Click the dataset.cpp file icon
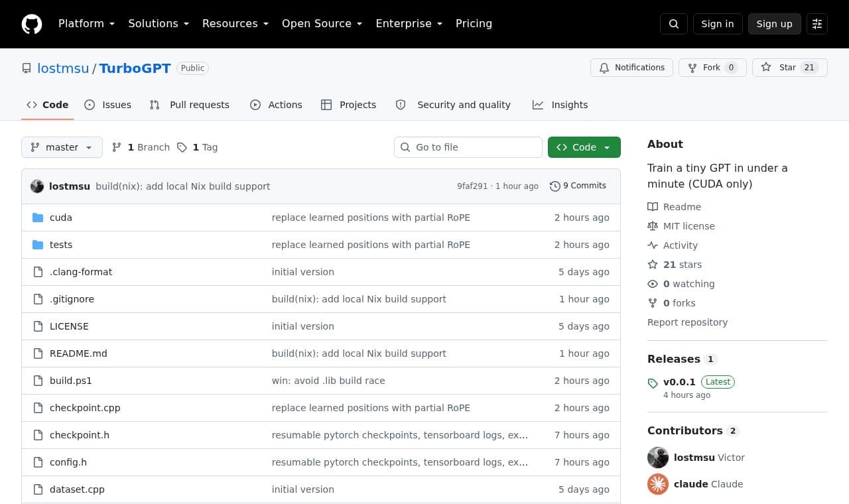849x504 pixels. [38, 489]
